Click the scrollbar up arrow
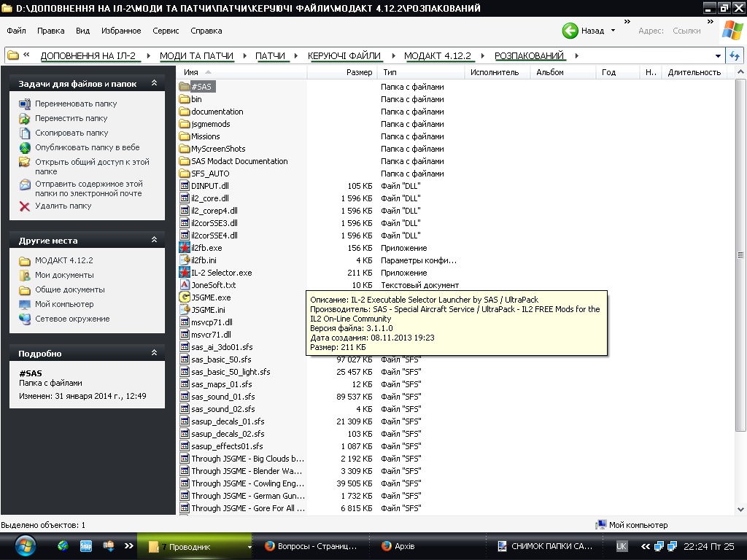The height and width of the screenshot is (560, 747). [x=740, y=72]
